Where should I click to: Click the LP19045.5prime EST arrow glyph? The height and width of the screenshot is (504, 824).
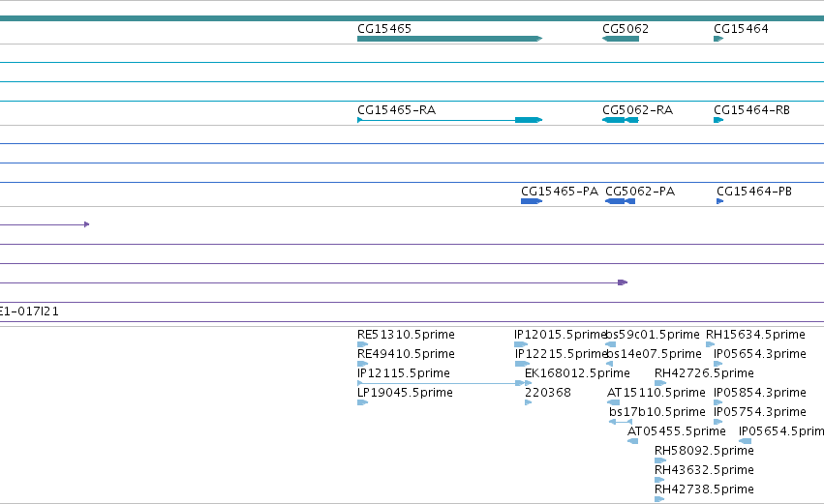pos(362,402)
